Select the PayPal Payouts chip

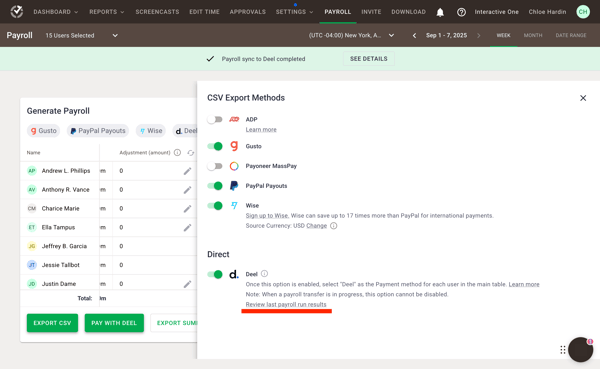98,131
